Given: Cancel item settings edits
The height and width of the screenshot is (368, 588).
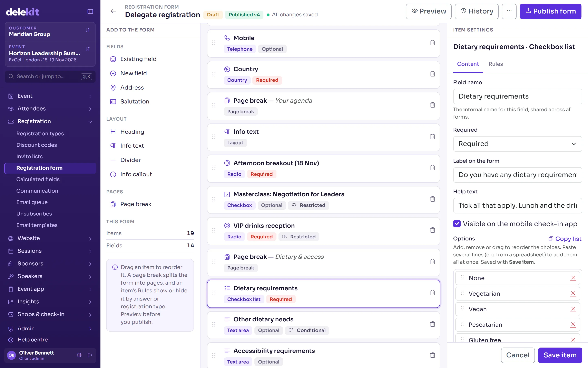Looking at the screenshot, I should pyautogui.click(x=518, y=355).
